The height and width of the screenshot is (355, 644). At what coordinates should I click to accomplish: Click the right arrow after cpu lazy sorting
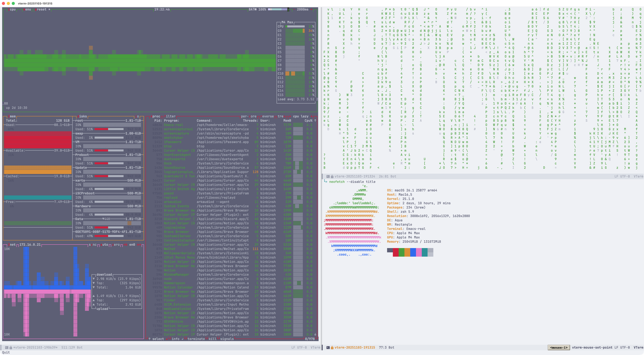[x=312, y=116]
